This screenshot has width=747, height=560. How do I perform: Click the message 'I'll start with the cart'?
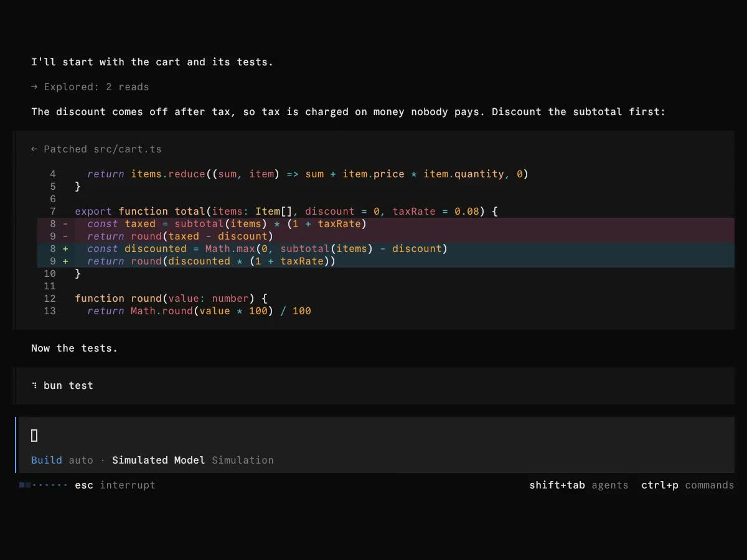coord(153,62)
